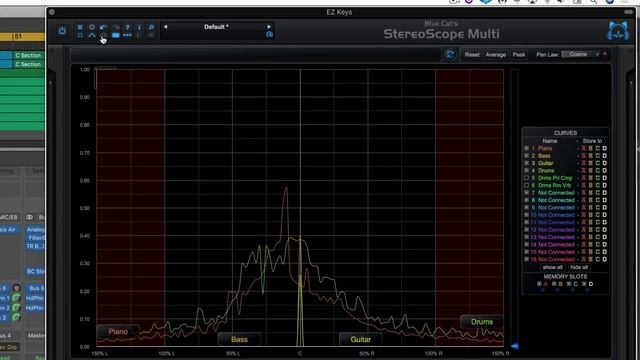Toggle the Guitar curve visibility checkbox
This screenshot has height=360, width=640.
pyautogui.click(x=527, y=163)
